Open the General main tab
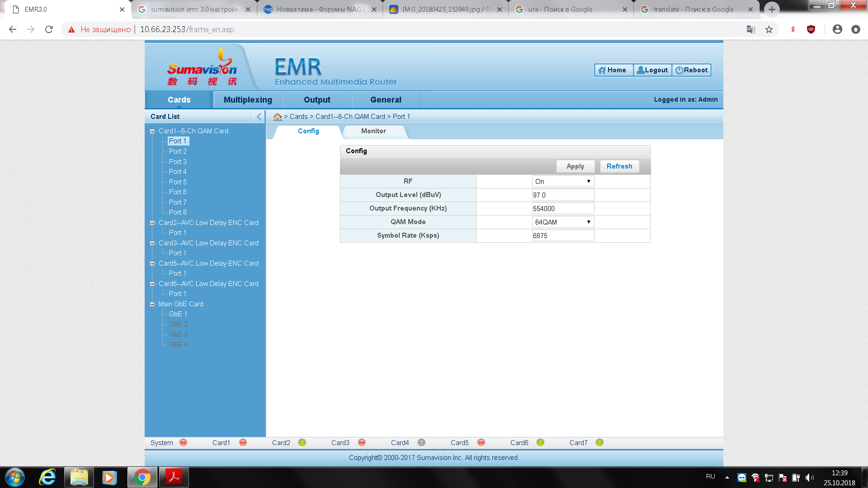The height and width of the screenshot is (488, 868). (386, 100)
